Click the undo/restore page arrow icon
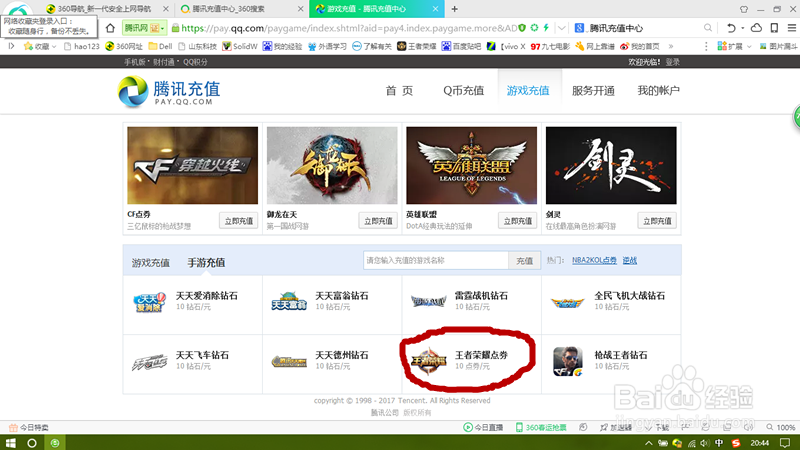 click(731, 28)
